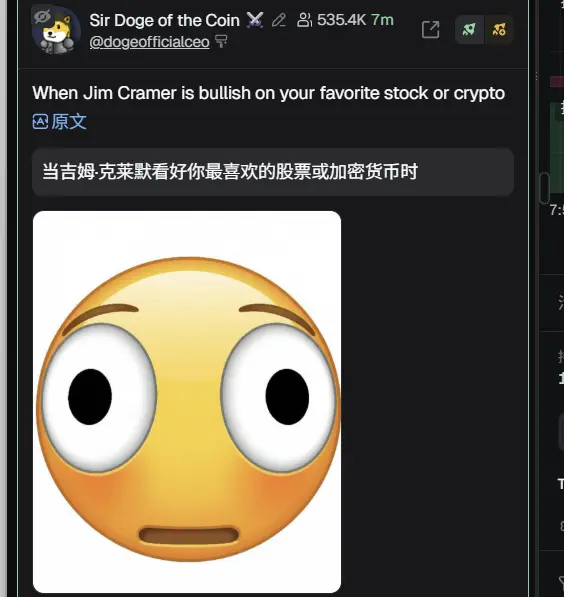Click the translate icon before 原文
564x597 pixels.
click(x=40, y=122)
